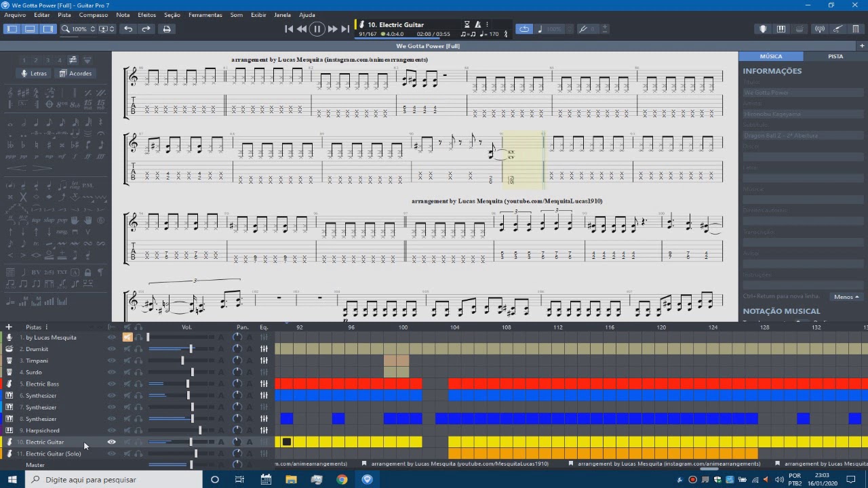Screen dimensions: 868x488
Task: Open the zoom level dropdown at 100%
Action: tap(79, 29)
